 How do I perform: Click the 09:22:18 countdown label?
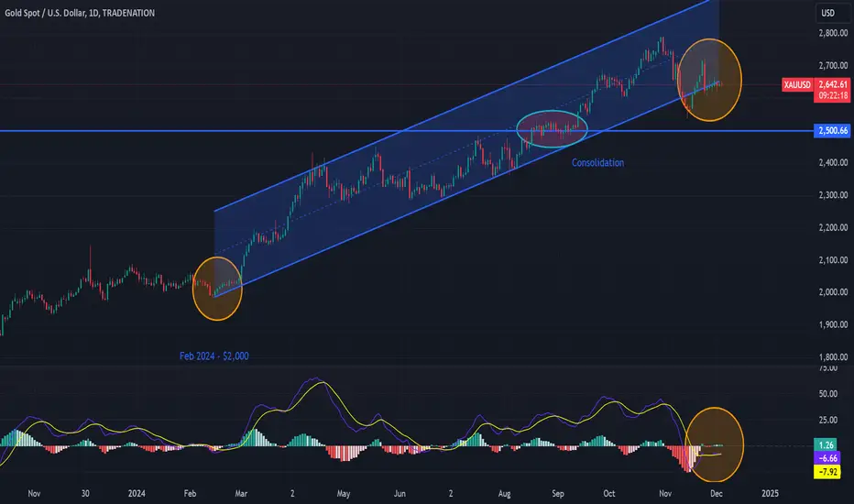tap(833, 95)
